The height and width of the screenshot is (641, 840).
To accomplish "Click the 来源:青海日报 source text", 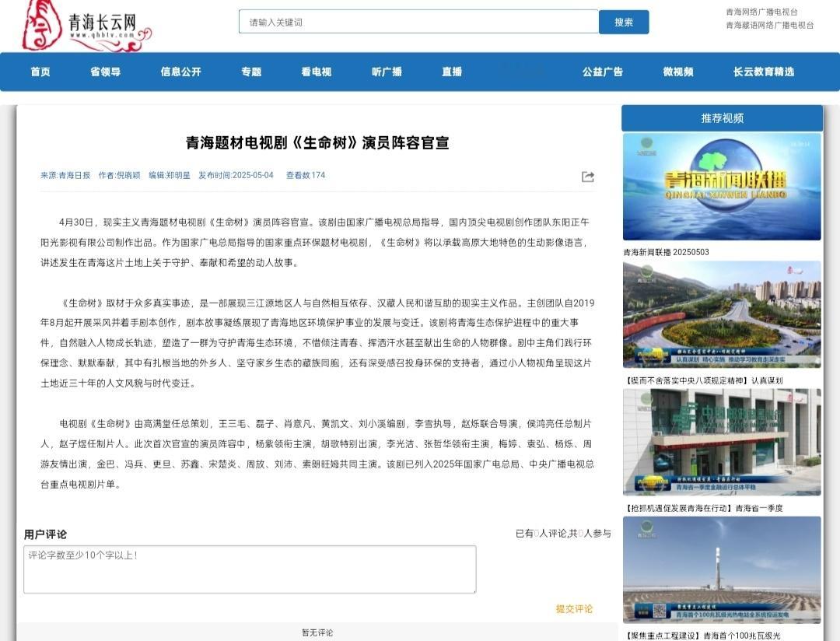I will click(x=65, y=175).
